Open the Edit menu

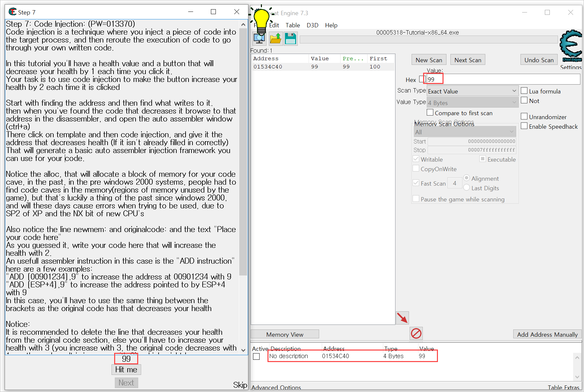tap(274, 25)
